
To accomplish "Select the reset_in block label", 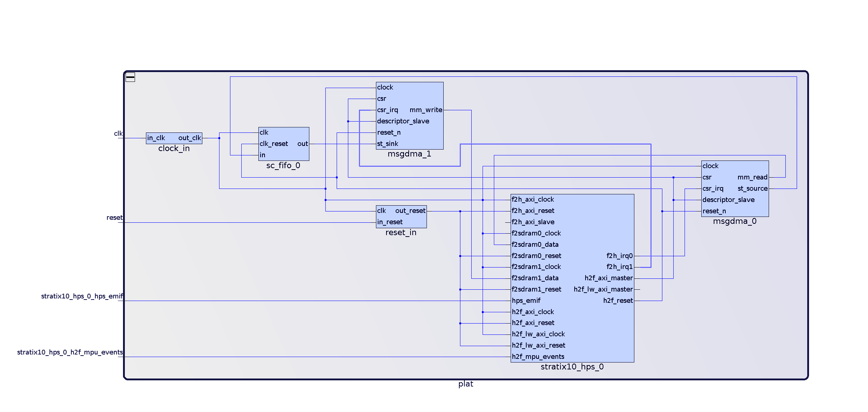I will pyautogui.click(x=401, y=233).
